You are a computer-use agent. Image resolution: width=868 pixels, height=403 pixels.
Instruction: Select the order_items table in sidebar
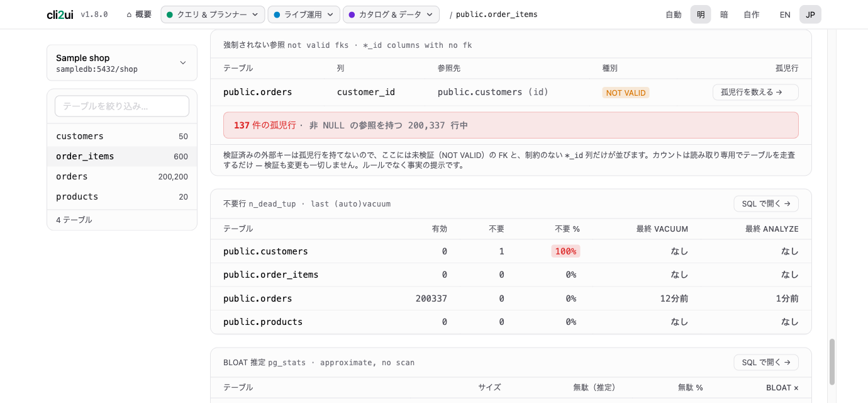pos(122,156)
